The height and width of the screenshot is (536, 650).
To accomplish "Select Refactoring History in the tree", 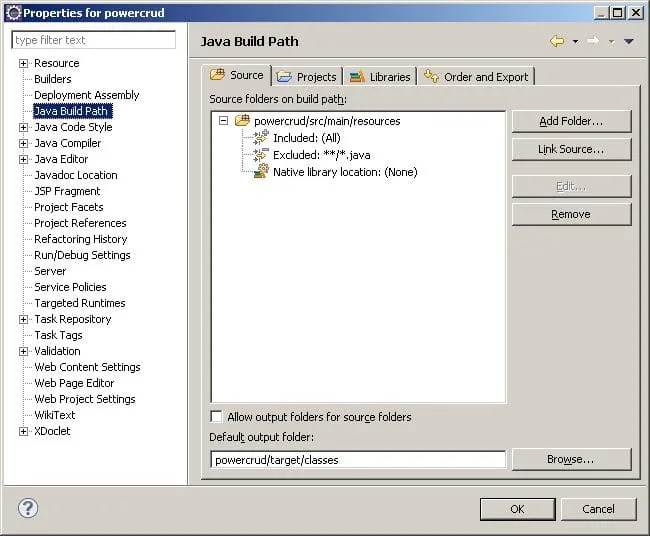I will click(x=81, y=239).
